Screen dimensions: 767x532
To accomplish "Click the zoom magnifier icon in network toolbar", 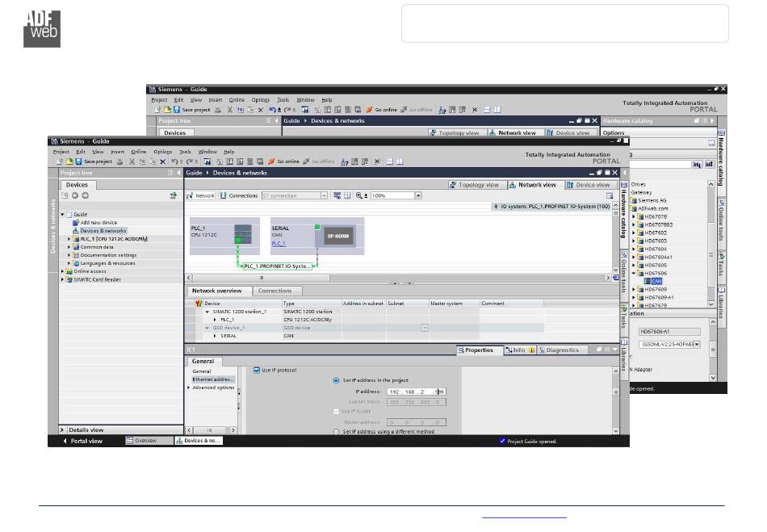I will (x=359, y=195).
